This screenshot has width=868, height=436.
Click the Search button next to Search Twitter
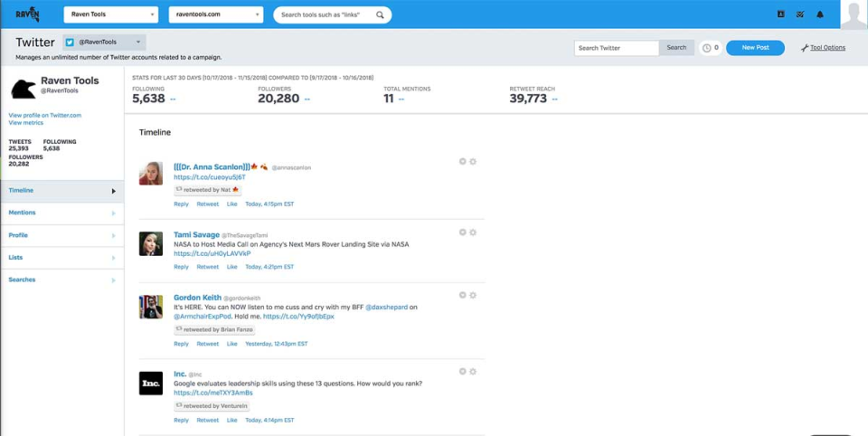pos(676,48)
